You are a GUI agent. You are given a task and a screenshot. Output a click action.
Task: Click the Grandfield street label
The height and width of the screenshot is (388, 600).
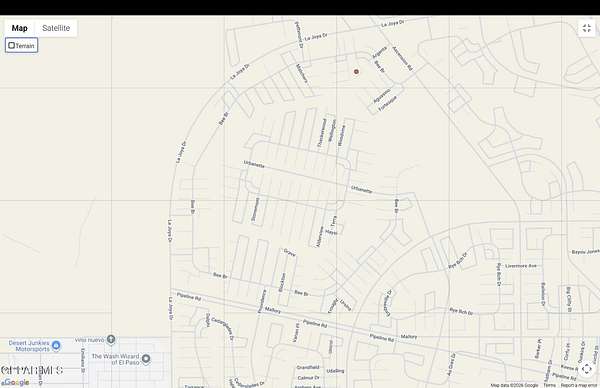[308, 367]
